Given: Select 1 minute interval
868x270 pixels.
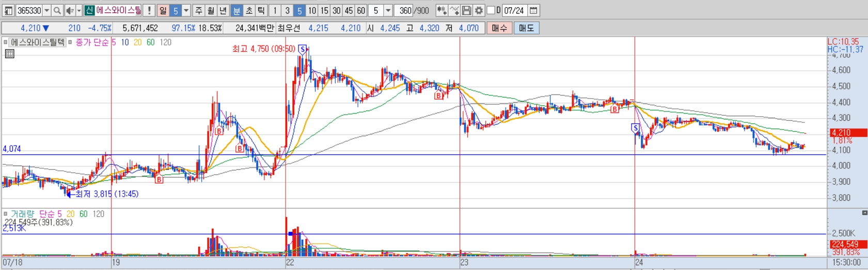Looking at the screenshot, I should click(275, 10).
